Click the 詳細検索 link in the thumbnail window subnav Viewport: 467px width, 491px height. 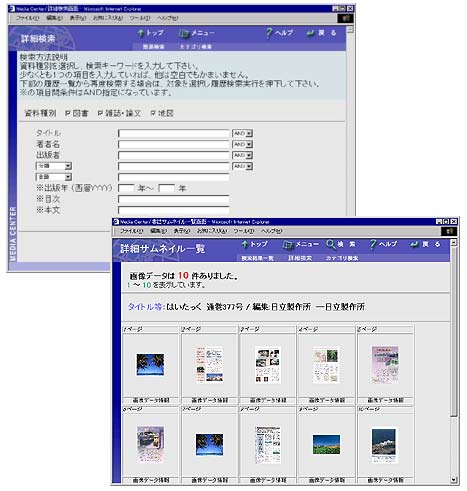[300, 258]
